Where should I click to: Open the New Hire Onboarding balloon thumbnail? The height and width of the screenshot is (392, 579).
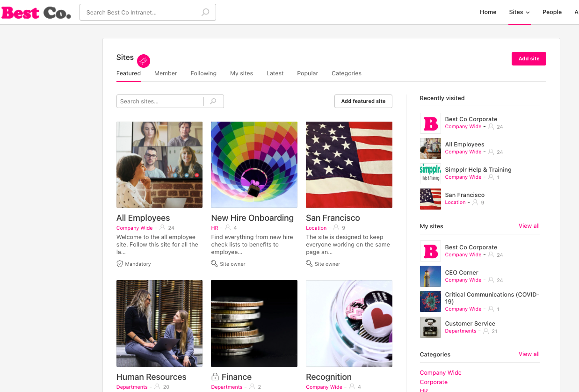(x=254, y=165)
